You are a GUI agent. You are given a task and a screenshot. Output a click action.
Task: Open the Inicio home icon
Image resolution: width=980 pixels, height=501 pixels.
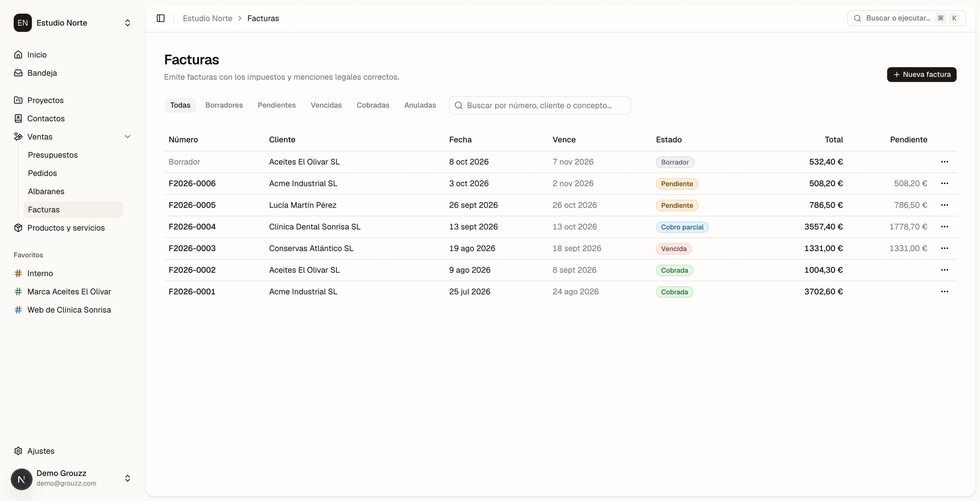(18, 55)
